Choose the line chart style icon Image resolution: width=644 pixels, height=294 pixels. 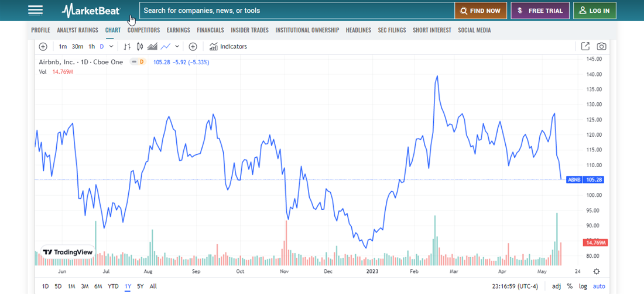point(166,47)
